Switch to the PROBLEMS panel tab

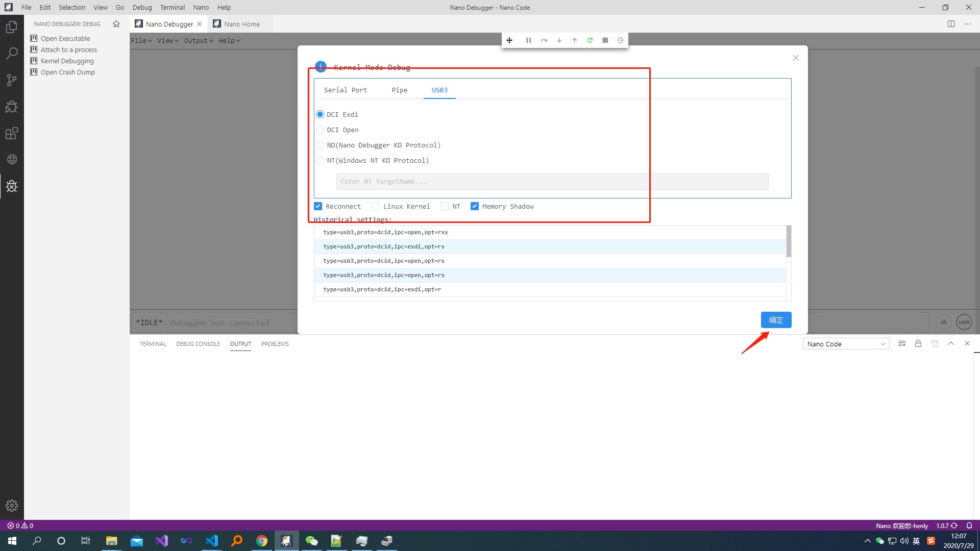(275, 344)
